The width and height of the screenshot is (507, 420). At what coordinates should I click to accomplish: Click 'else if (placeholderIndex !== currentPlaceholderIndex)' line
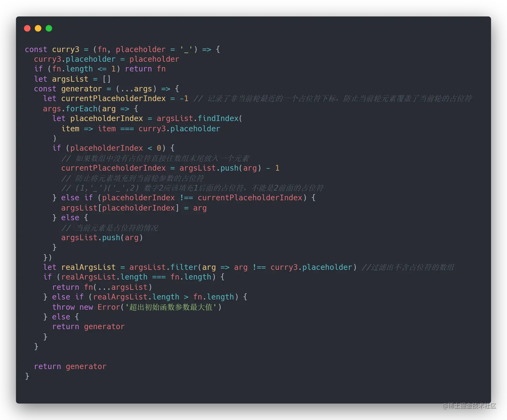[x=184, y=198]
